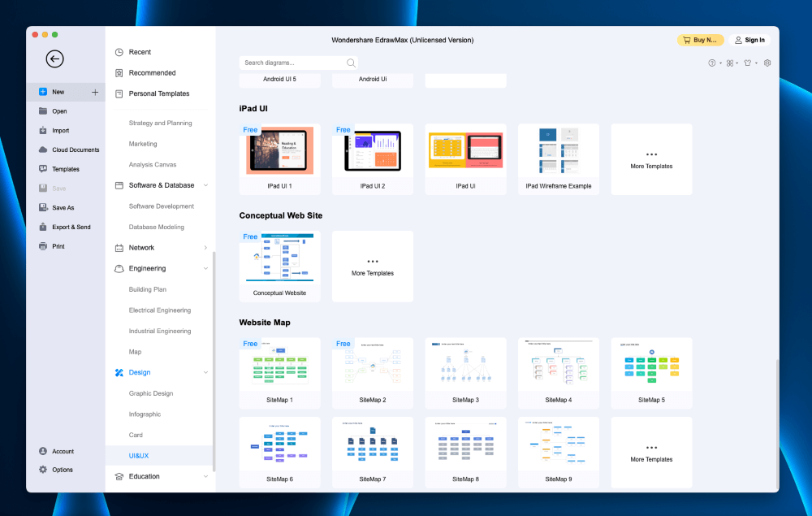812x516 pixels.
Task: Open More Templates in iPad UI section
Action: click(651, 159)
